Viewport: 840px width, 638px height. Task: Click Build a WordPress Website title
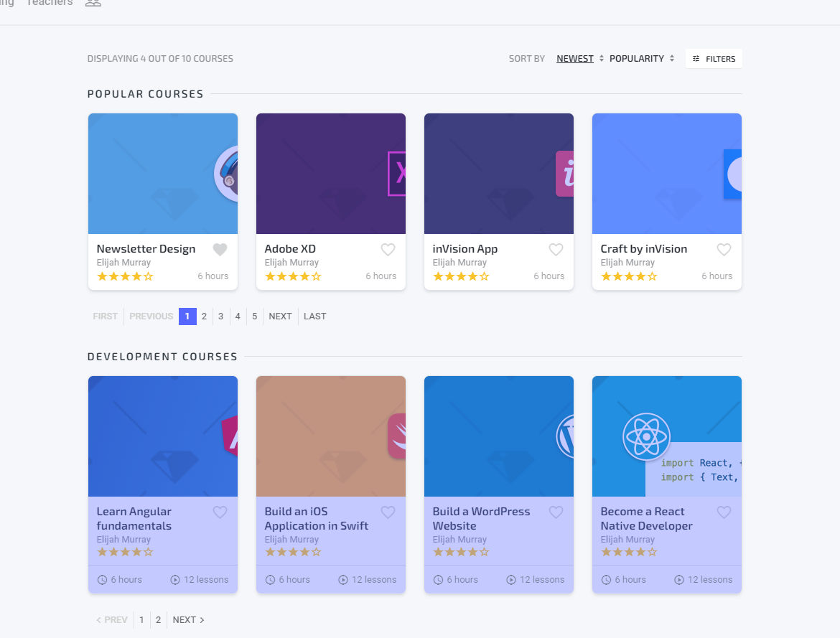click(x=481, y=519)
